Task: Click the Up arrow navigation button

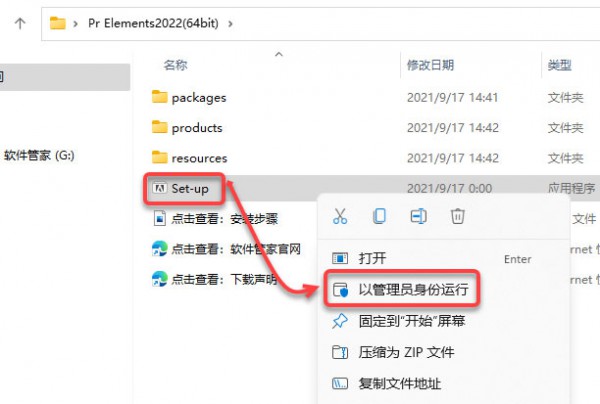Action: [20, 24]
